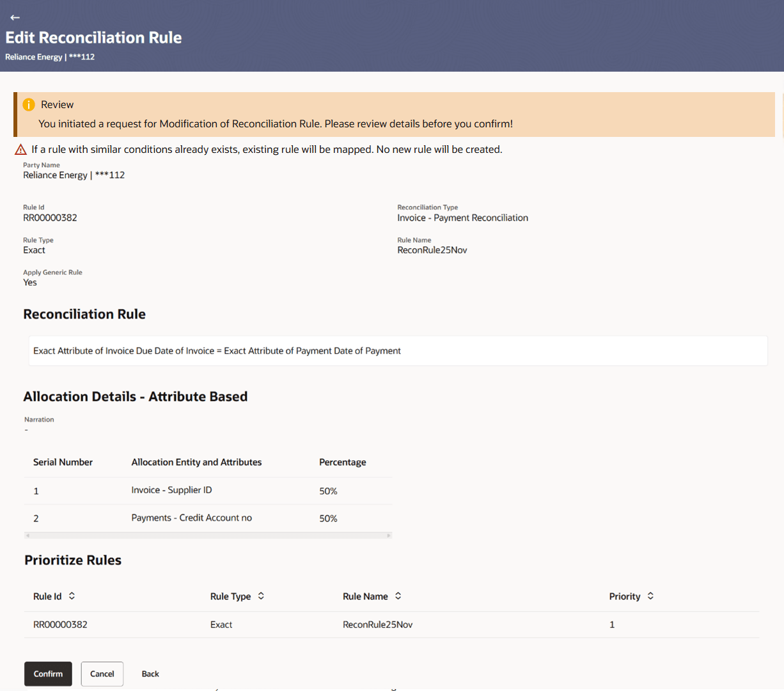Click the Edit Reconciliation Rule page title
This screenshot has width=784, height=691.
pyautogui.click(x=93, y=38)
